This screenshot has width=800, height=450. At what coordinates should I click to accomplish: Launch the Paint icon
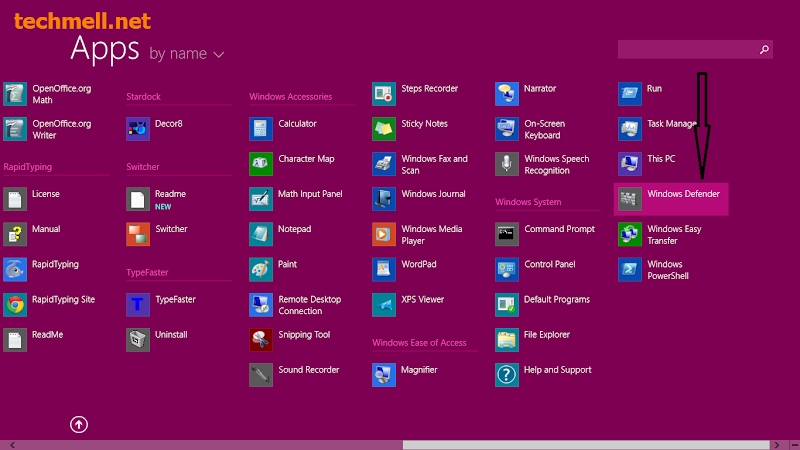261,270
